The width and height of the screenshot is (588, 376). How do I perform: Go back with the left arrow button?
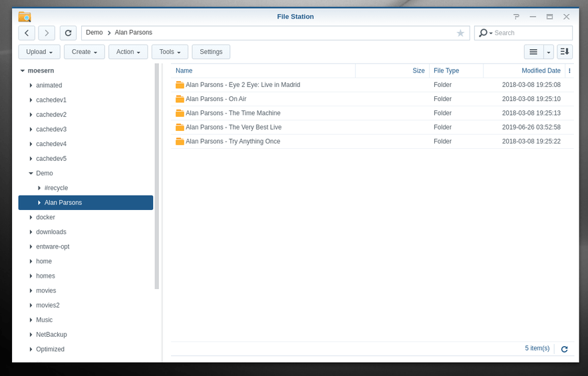[27, 33]
